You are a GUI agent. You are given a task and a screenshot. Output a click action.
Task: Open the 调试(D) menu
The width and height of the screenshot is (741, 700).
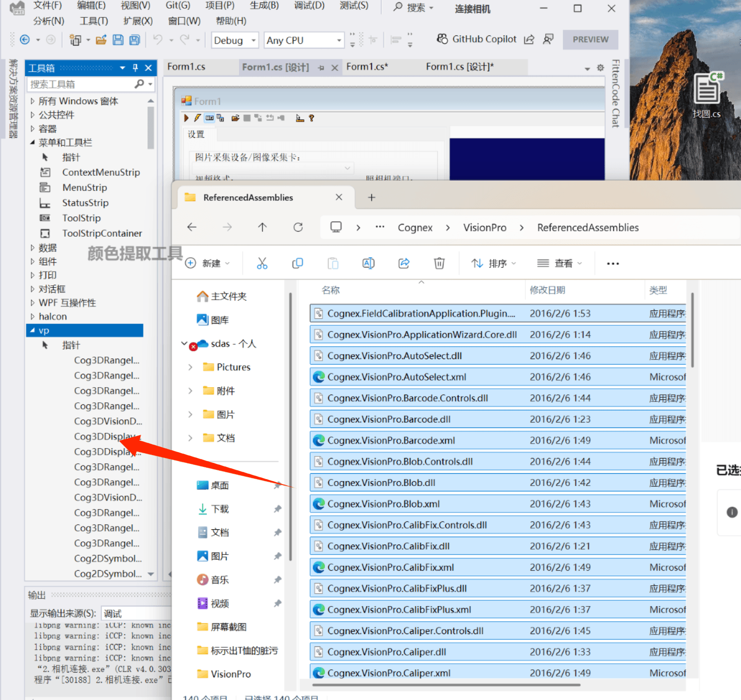pos(309,5)
